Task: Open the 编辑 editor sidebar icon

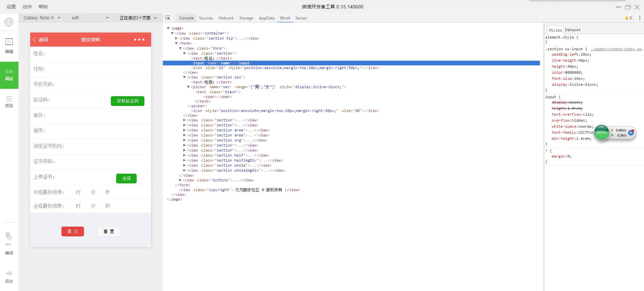Action: pos(9,46)
